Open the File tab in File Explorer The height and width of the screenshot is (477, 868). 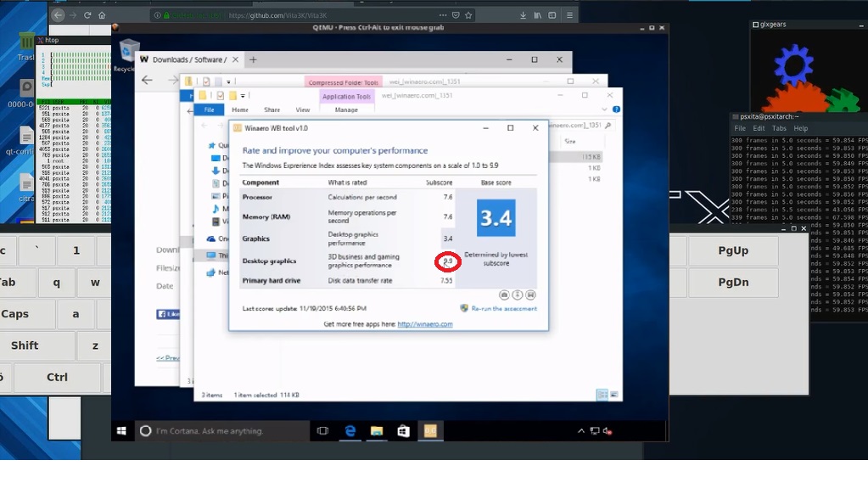[x=209, y=109]
